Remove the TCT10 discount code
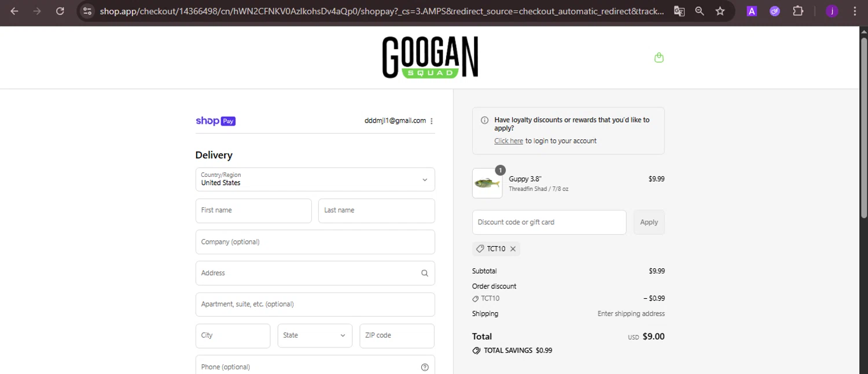Image resolution: width=868 pixels, height=374 pixels. pyautogui.click(x=513, y=249)
